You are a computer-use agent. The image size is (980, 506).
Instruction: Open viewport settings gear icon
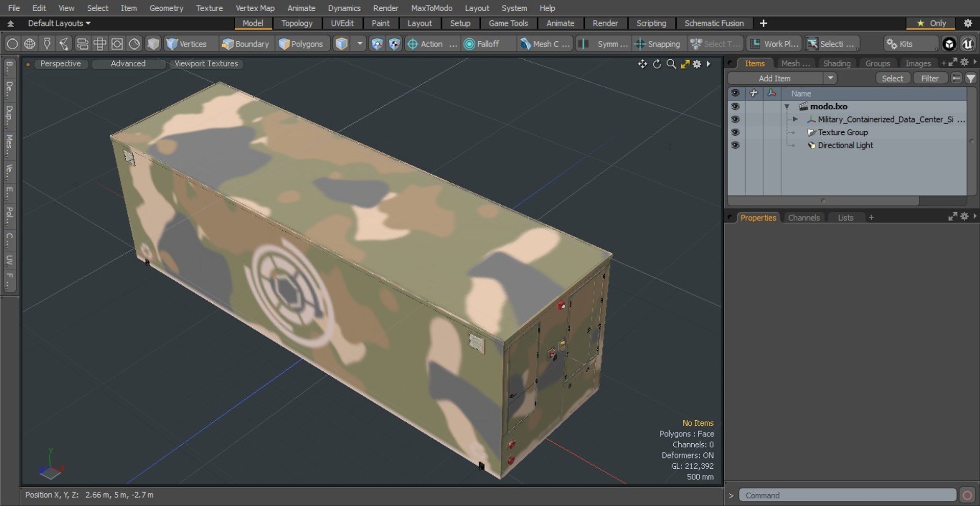pyautogui.click(x=697, y=64)
